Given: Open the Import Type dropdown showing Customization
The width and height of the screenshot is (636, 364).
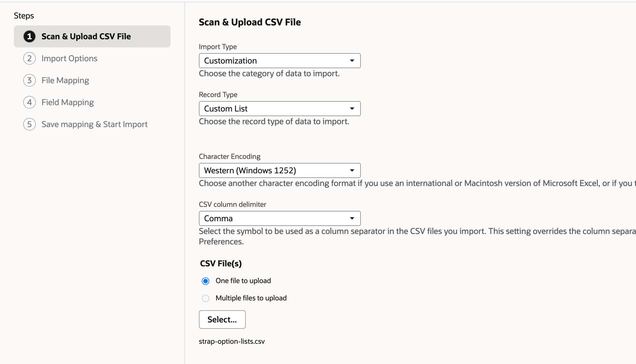Looking at the screenshot, I should pos(280,61).
